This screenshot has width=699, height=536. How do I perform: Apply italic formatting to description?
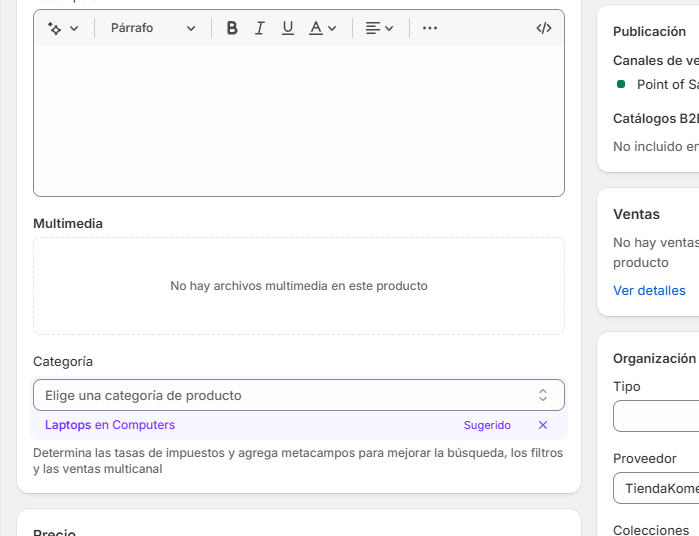(x=260, y=28)
